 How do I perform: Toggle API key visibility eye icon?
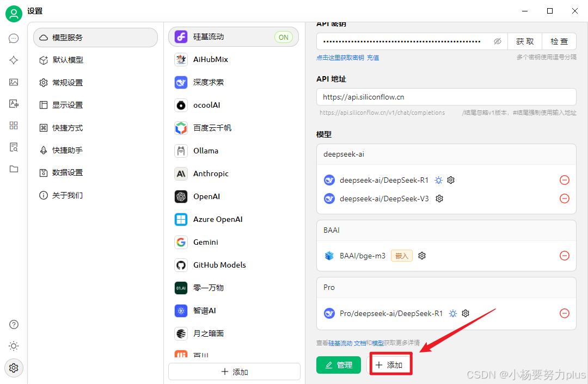pyautogui.click(x=498, y=41)
